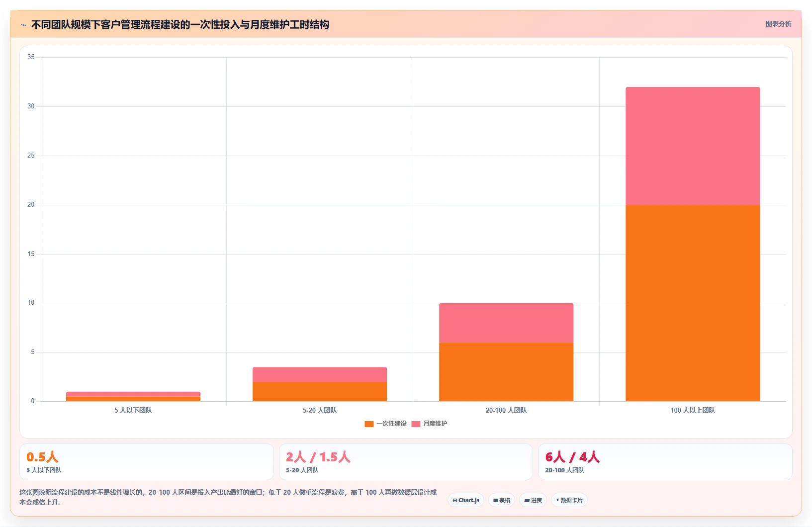The height and width of the screenshot is (527, 812).
Task: Click the small icon before the chart title
Action: 23,25
